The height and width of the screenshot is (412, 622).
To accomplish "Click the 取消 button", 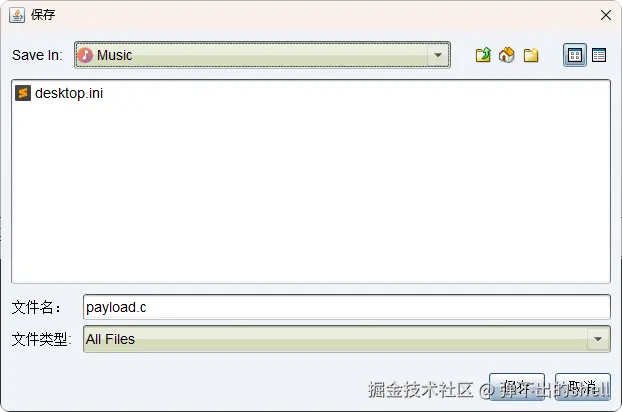I will 583,387.
